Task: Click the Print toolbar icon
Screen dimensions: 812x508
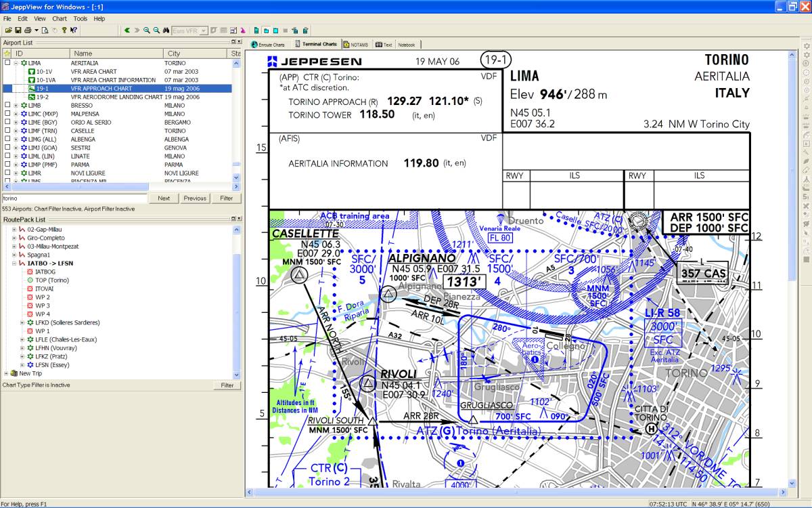Action: click(27, 30)
